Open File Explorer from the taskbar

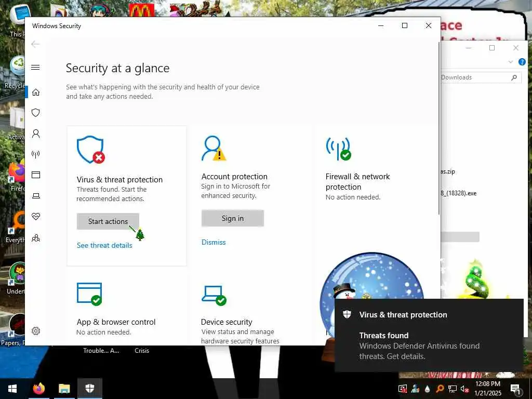[64, 389]
